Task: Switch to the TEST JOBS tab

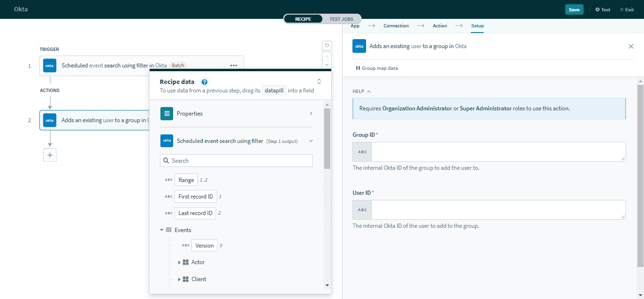Action: pos(342,19)
